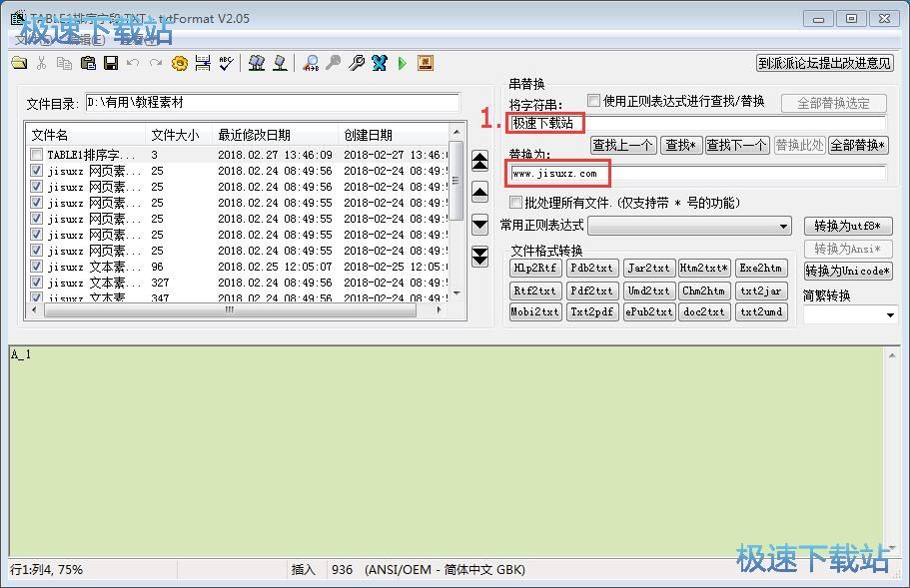The height and width of the screenshot is (588, 910).
Task: Click the Jar2txt conversion button
Action: pos(648,268)
